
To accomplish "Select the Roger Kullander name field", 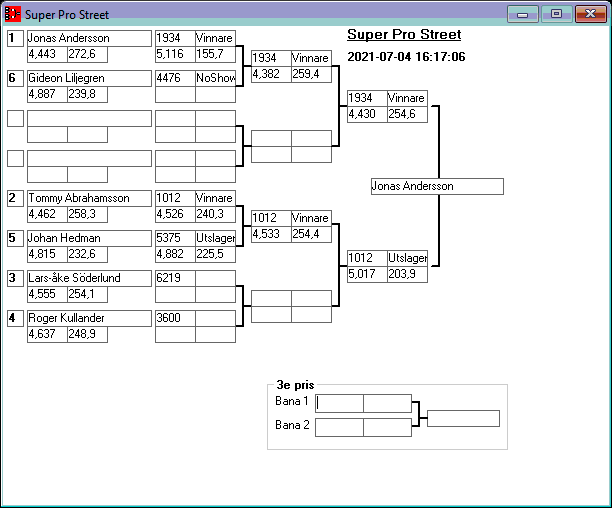I will click(89, 318).
